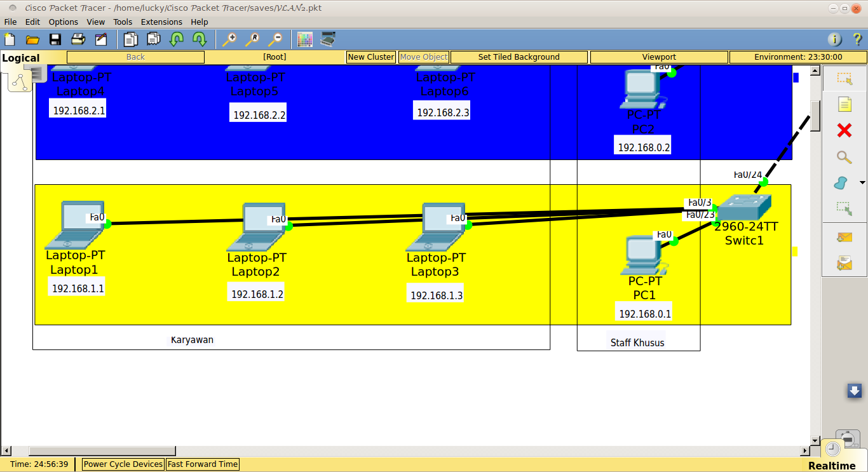Open the Extensions menu

tap(161, 21)
